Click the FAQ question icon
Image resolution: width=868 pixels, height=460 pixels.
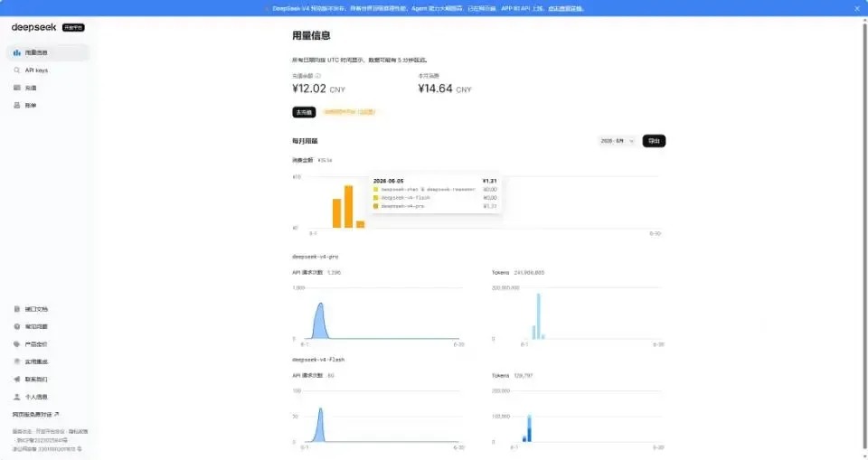point(16,326)
